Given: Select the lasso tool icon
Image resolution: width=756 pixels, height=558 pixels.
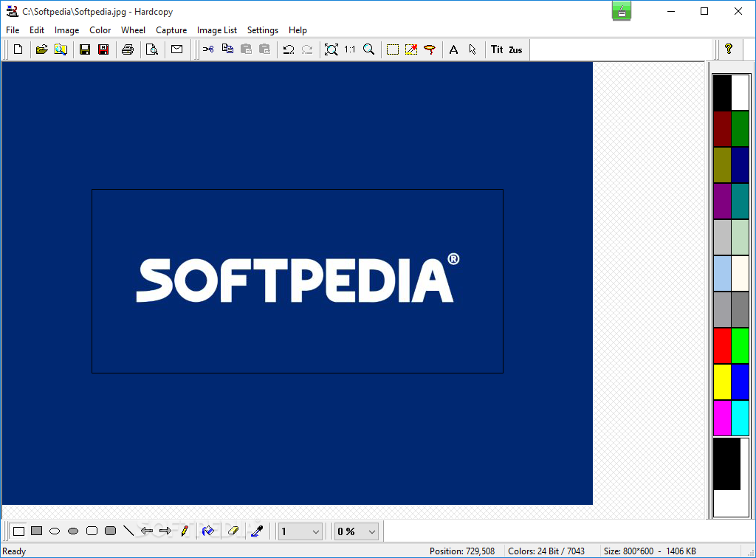Looking at the screenshot, I should pyautogui.click(x=430, y=49).
